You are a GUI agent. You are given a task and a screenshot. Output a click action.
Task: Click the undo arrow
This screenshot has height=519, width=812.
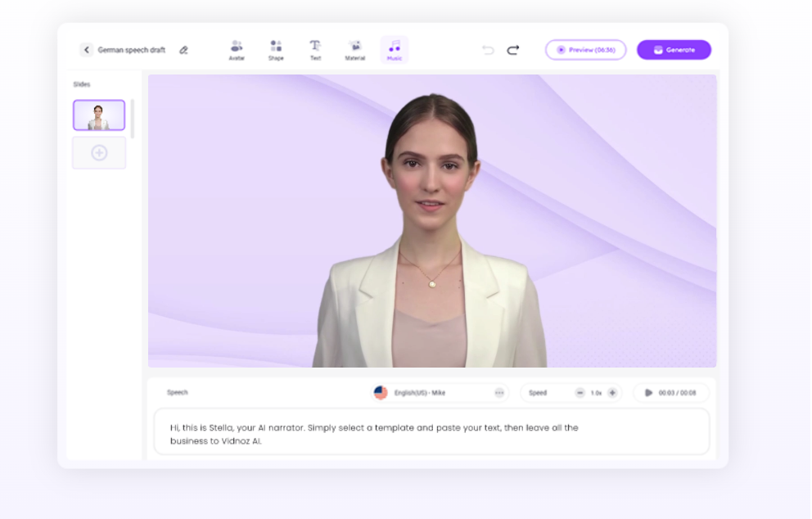click(489, 50)
